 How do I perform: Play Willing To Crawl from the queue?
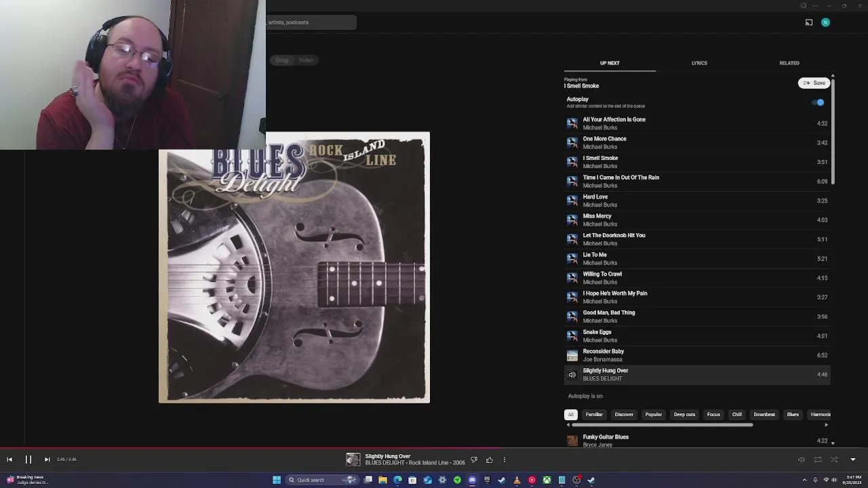(697, 278)
